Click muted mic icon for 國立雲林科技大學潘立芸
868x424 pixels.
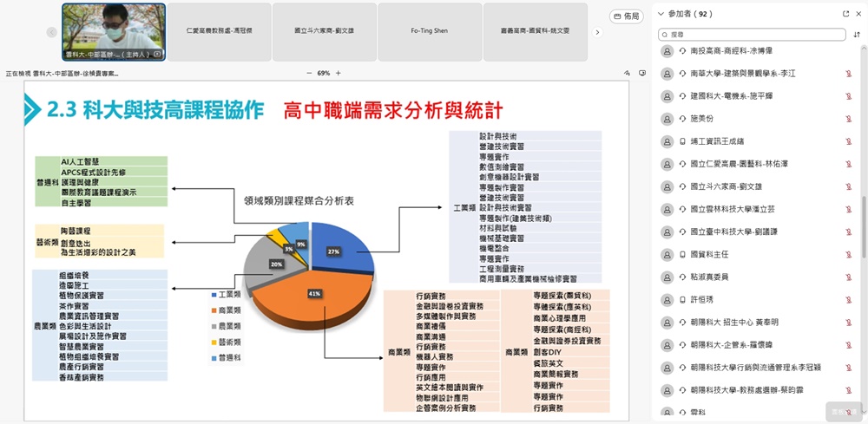coord(849,210)
